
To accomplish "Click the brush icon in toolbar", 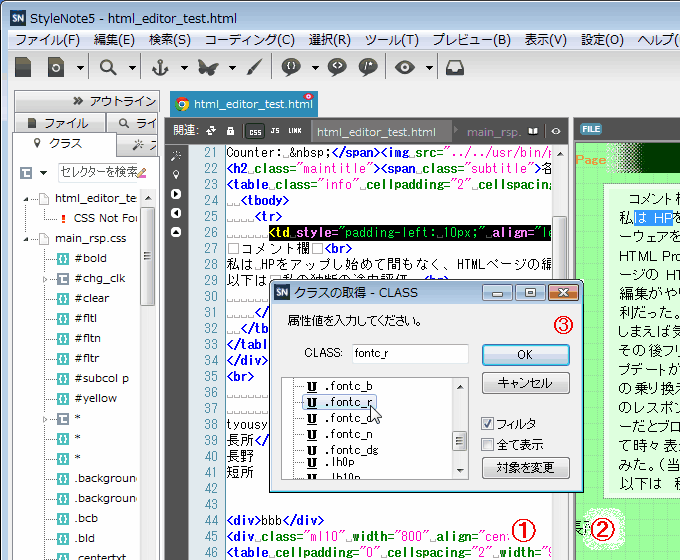I will 254,67.
